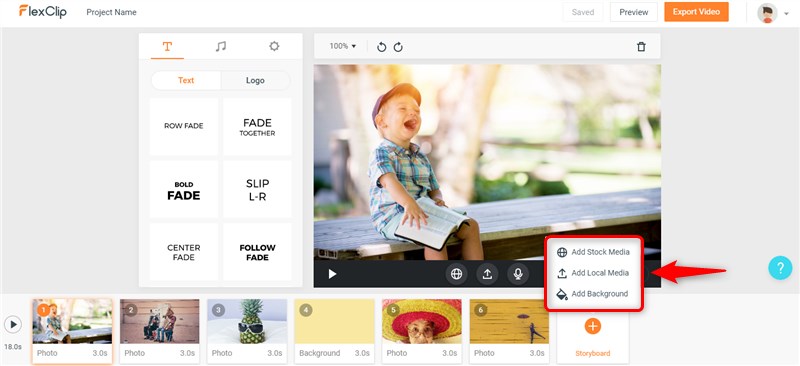Image resolution: width=800 pixels, height=366 pixels.
Task: Select storyboard clip 5 sombrero photo
Action: click(x=422, y=331)
